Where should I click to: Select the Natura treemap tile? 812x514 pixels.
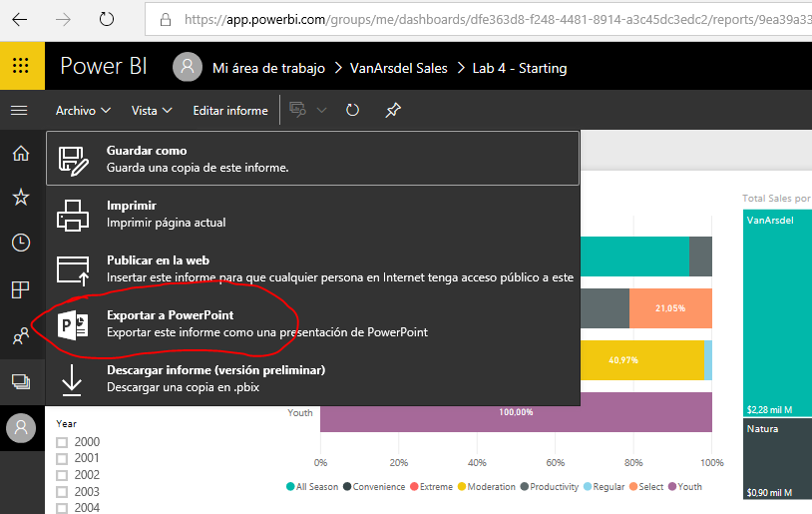point(777,459)
